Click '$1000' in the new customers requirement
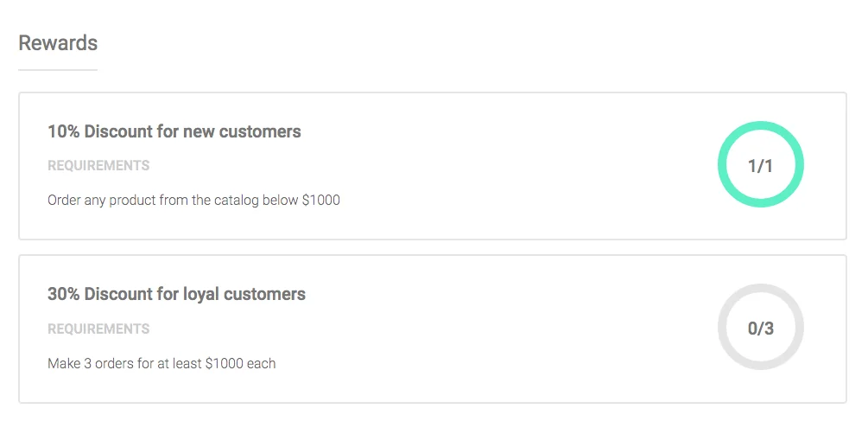The width and height of the screenshot is (868, 434). [x=320, y=201]
